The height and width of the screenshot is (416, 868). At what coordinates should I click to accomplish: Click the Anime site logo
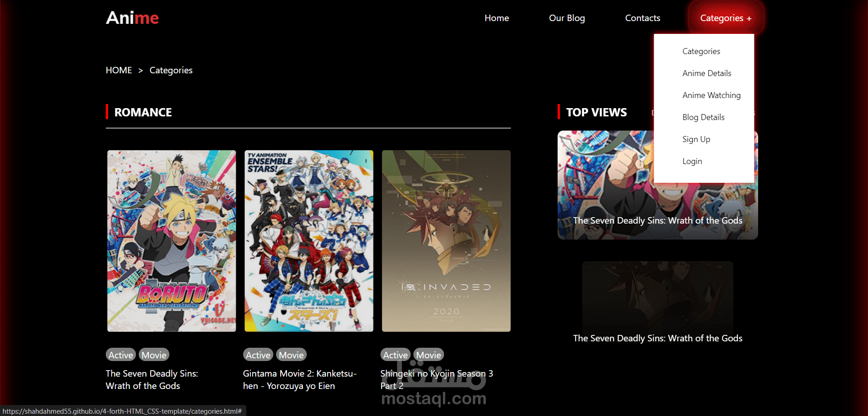click(x=132, y=18)
